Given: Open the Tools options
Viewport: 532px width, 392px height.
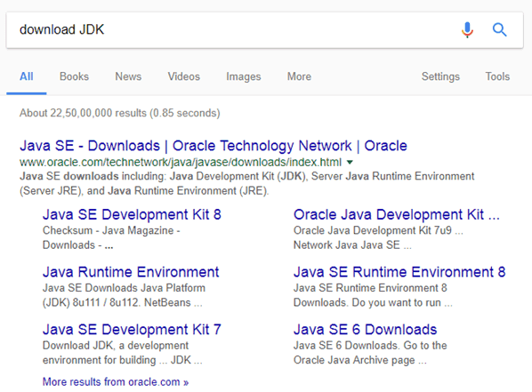Looking at the screenshot, I should point(497,76).
